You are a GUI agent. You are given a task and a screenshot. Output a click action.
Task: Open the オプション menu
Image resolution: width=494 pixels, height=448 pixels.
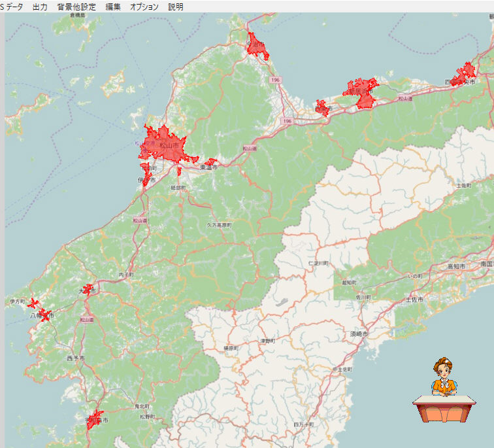pyautogui.click(x=144, y=7)
